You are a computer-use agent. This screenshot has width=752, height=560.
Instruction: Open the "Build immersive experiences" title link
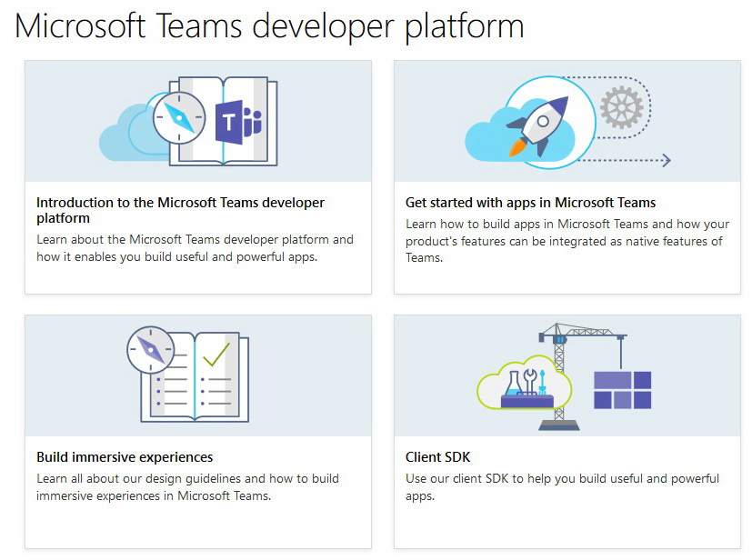click(x=125, y=457)
